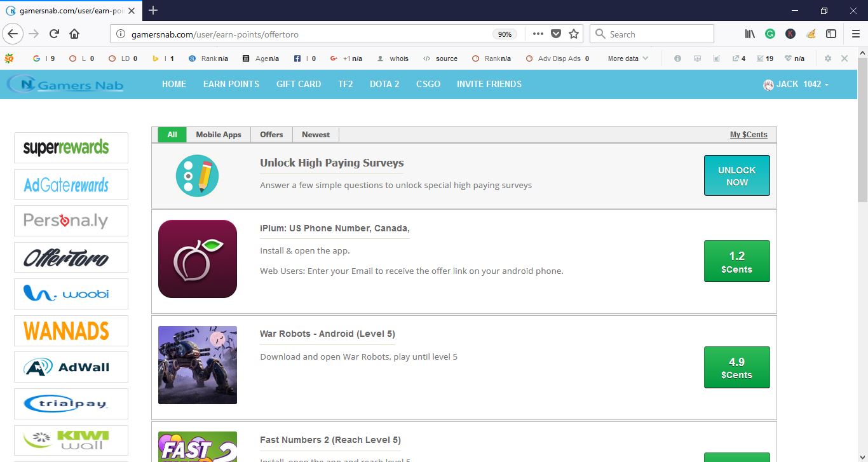Go to the HOME menu item
Screen dimensions: 868x462
coord(174,84)
